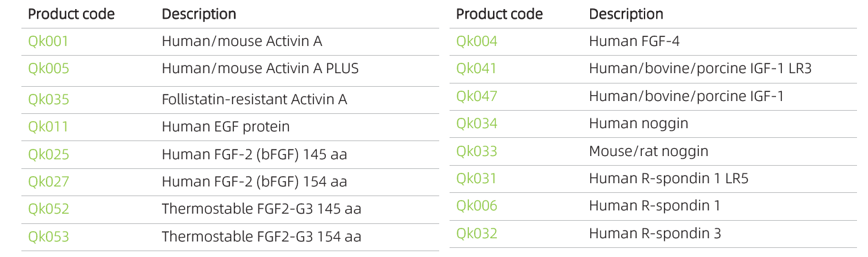Open product Qk011 for EGF protein

coord(48,127)
